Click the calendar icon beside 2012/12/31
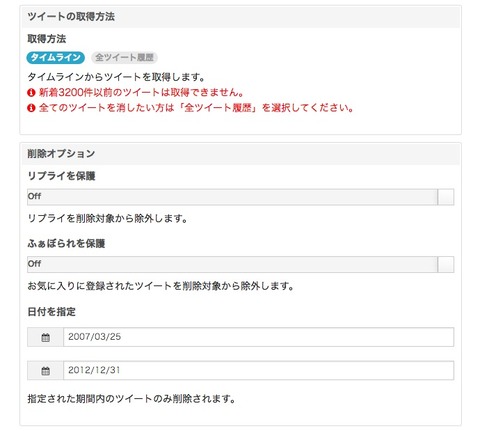Viewport: 480px width, 431px height. pyautogui.click(x=45, y=370)
